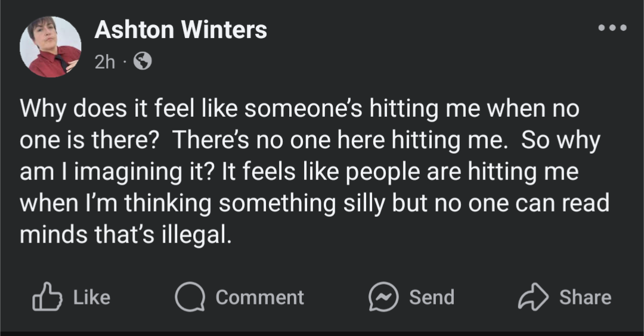The width and height of the screenshot is (644, 336).
Task: Click the line starting 'am I imagining it?'
Action: tap(299, 172)
